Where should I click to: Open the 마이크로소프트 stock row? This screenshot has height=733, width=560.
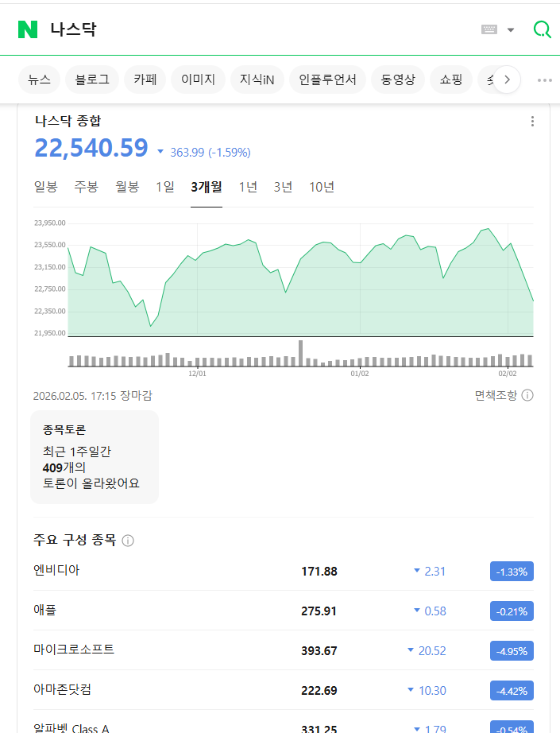pyautogui.click(x=283, y=651)
